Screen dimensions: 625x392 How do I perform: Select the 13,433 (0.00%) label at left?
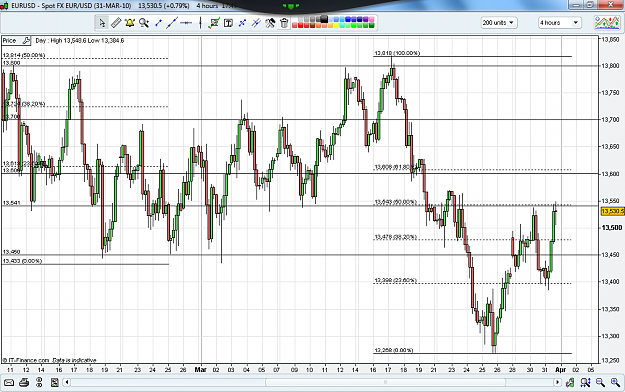[22, 261]
